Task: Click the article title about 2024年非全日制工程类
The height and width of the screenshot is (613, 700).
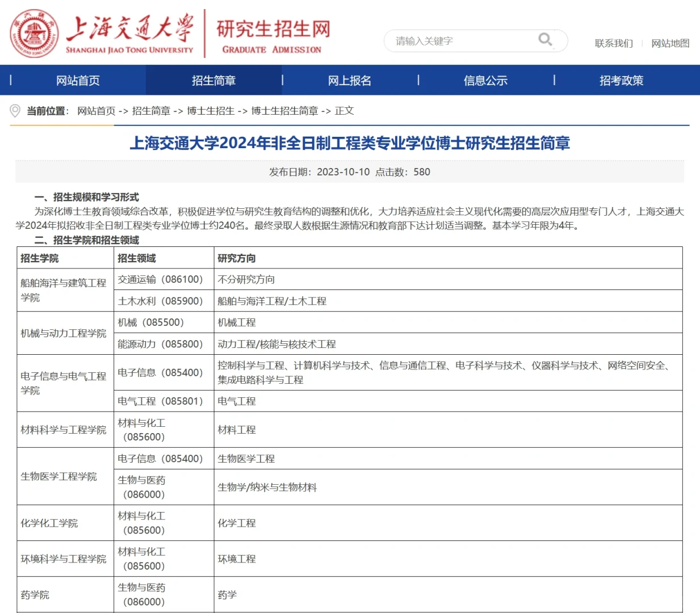Action: click(350, 143)
